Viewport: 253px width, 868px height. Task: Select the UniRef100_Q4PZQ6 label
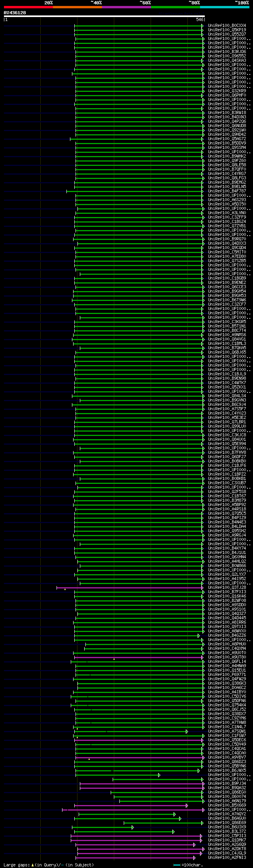click(227, 122)
